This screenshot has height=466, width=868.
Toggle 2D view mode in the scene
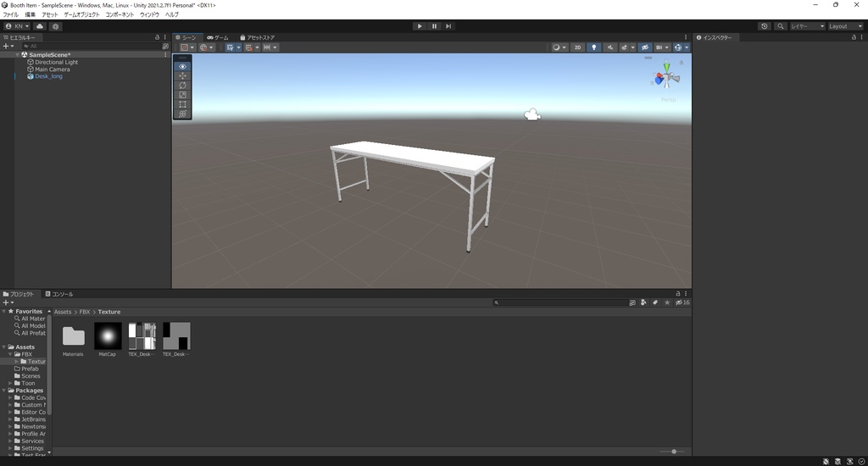coord(577,47)
